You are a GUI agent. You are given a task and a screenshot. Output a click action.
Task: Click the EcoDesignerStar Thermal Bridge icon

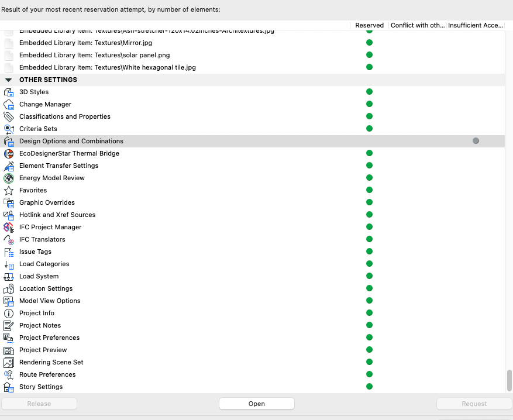9,153
